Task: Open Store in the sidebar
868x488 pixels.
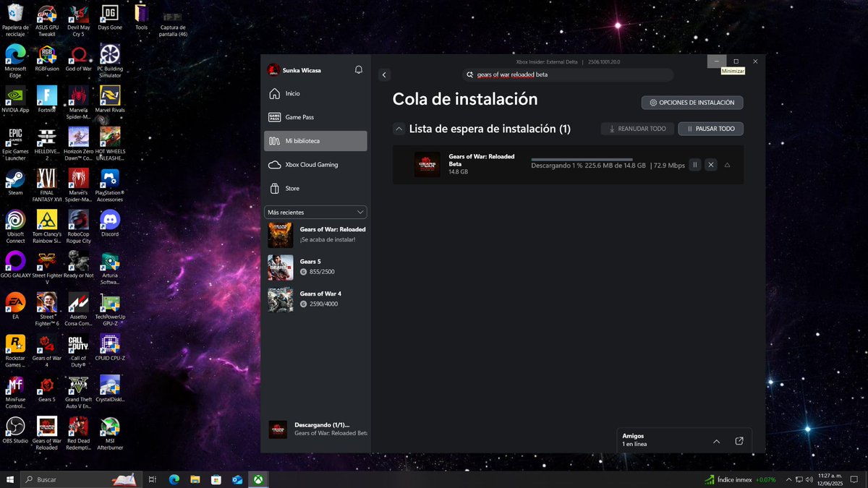Action: pos(315,188)
